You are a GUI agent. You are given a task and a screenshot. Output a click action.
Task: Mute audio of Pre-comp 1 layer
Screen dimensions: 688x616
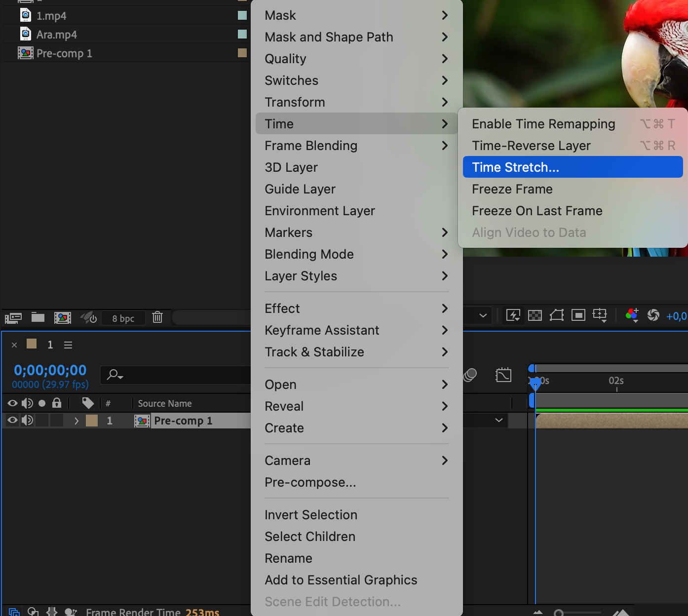27,421
